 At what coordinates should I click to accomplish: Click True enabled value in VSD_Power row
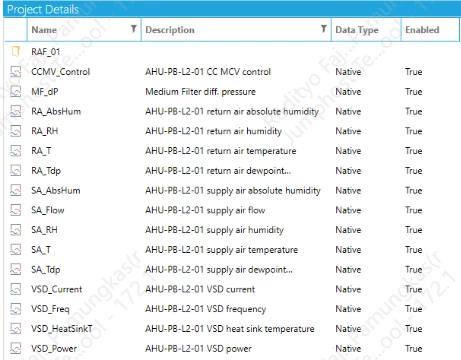click(x=414, y=349)
